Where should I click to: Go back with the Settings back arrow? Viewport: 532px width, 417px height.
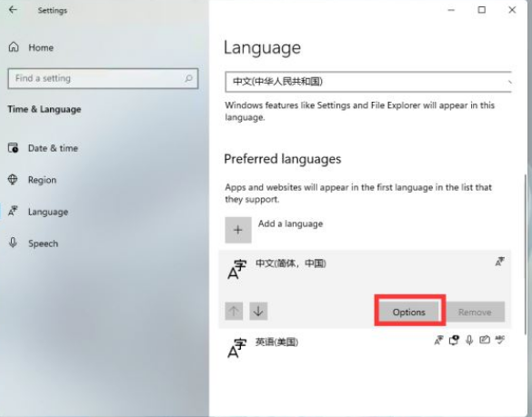(13, 10)
